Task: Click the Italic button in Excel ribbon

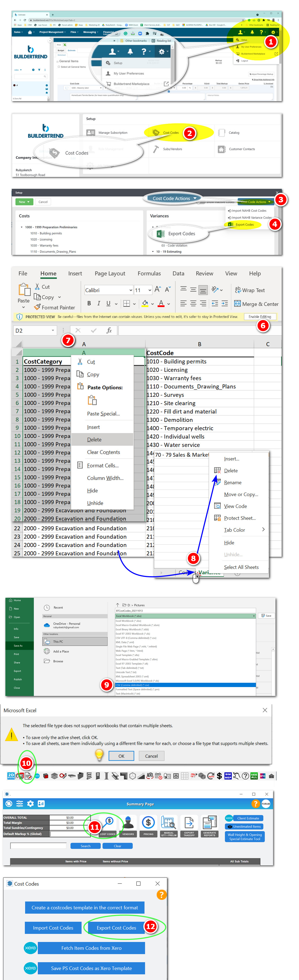Action: point(99,303)
